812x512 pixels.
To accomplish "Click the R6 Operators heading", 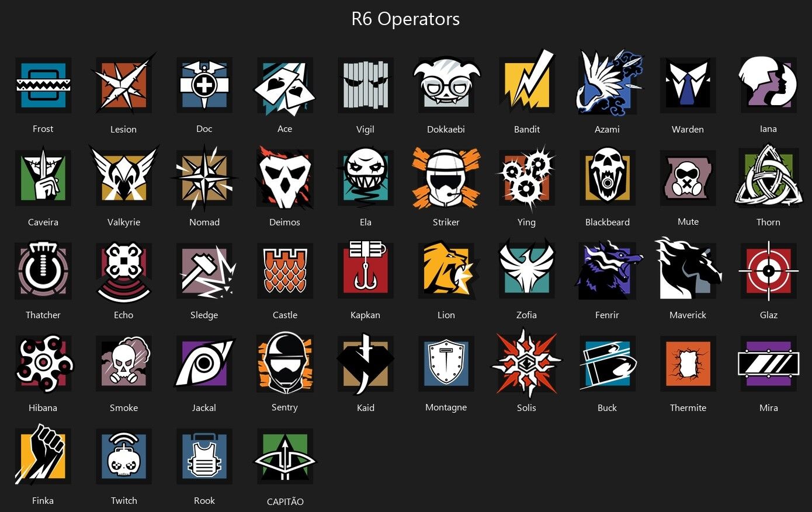I will point(405,19).
